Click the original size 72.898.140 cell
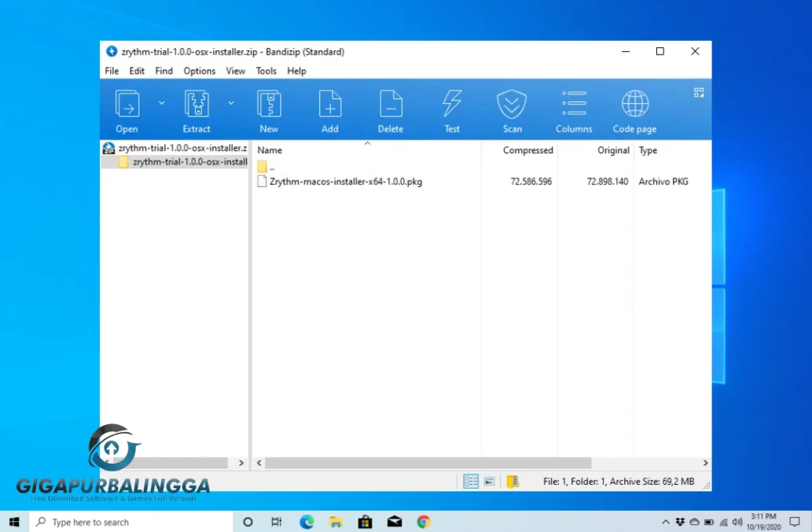 607,182
